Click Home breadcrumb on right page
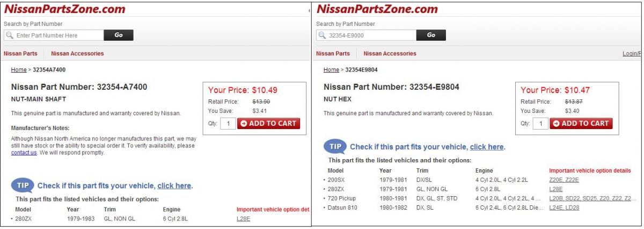This screenshot has height=229, width=644. click(331, 70)
